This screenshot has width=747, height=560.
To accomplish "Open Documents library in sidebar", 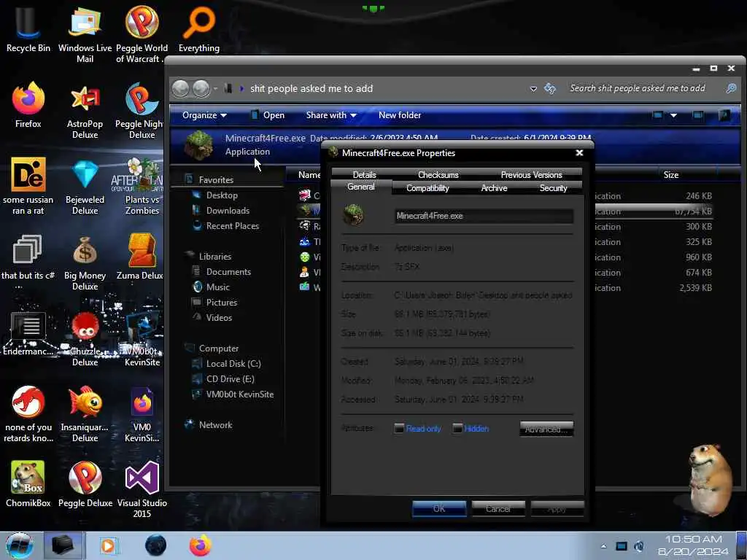I will click(x=228, y=271).
